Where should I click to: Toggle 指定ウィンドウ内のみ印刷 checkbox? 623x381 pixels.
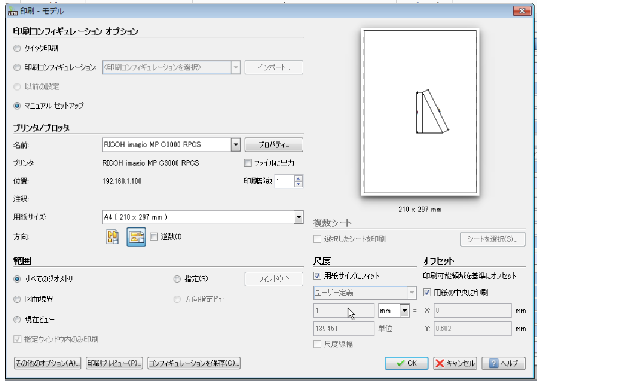click(17, 339)
